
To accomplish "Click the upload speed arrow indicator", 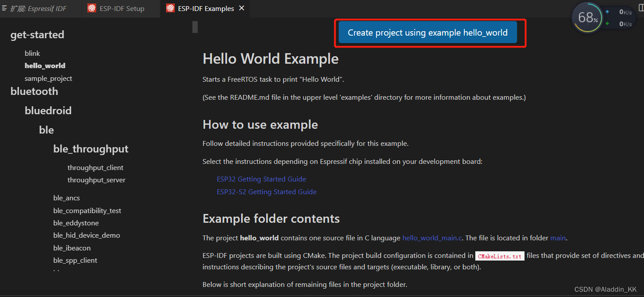I will [608, 12].
